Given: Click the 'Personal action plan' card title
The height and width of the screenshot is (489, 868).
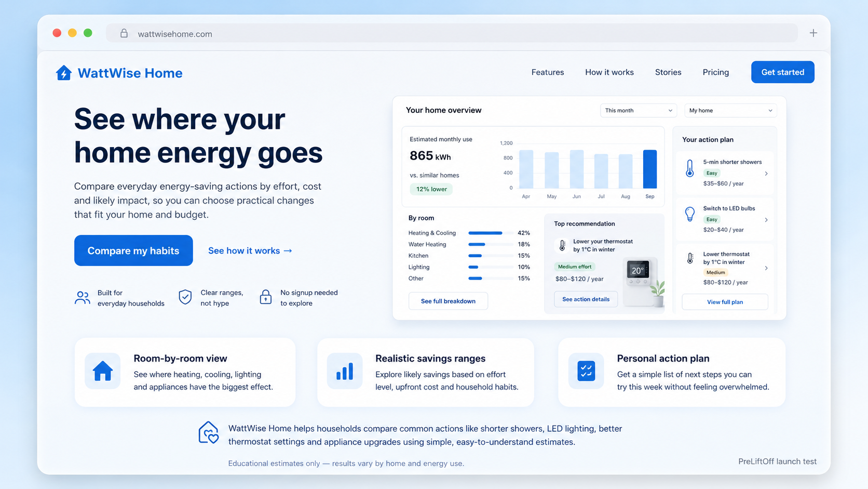Looking at the screenshot, I should point(663,359).
